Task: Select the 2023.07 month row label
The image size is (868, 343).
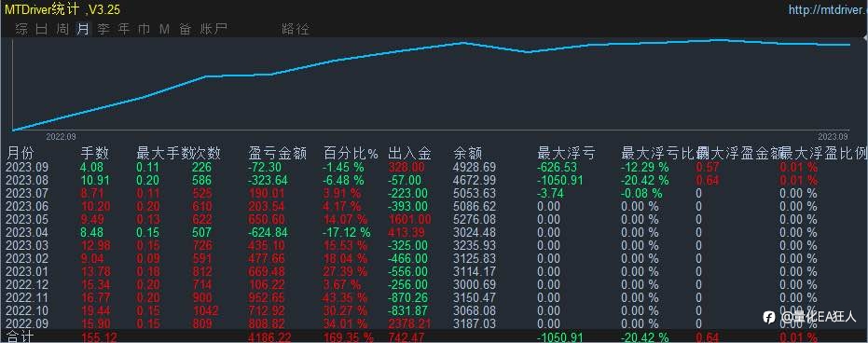Action: pyautogui.click(x=25, y=193)
